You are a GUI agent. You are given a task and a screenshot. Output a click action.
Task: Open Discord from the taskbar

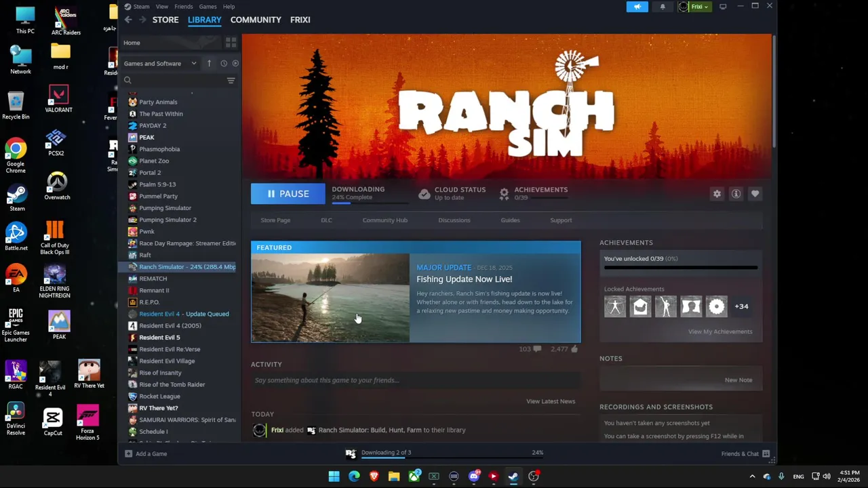pos(474,476)
